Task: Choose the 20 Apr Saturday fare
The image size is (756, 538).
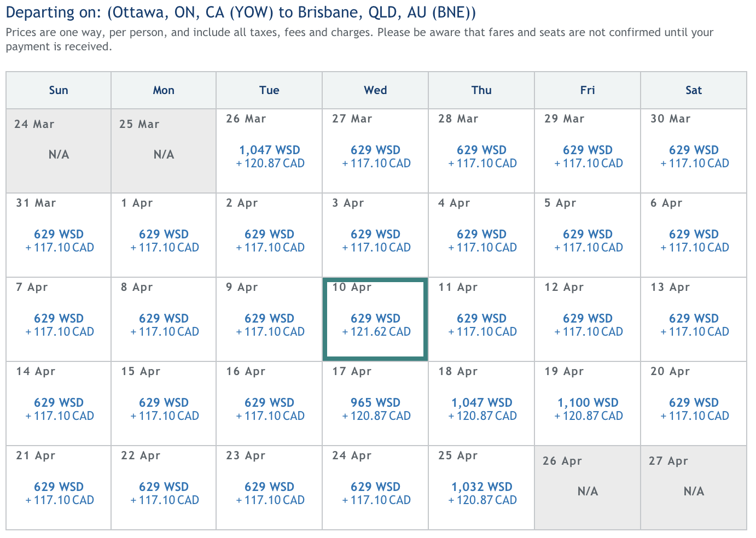Action: coord(694,403)
